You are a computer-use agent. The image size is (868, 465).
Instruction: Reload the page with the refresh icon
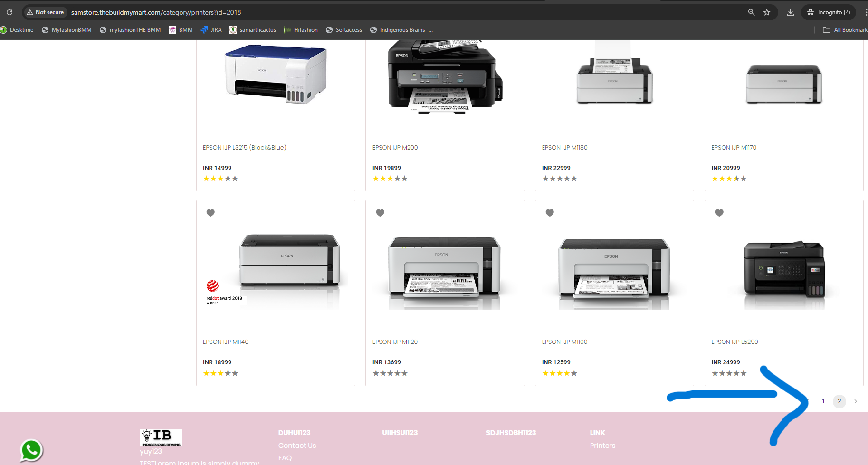point(10,12)
